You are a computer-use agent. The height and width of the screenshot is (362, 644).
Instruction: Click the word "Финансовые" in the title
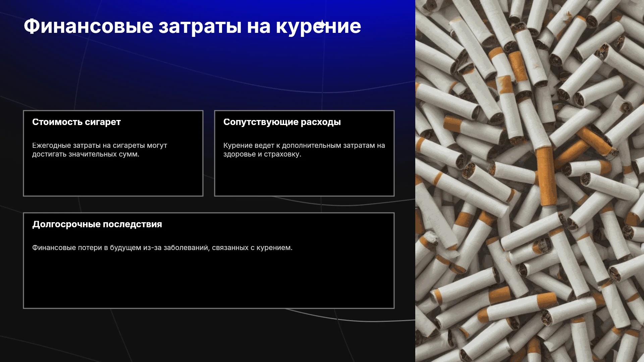[x=89, y=26]
